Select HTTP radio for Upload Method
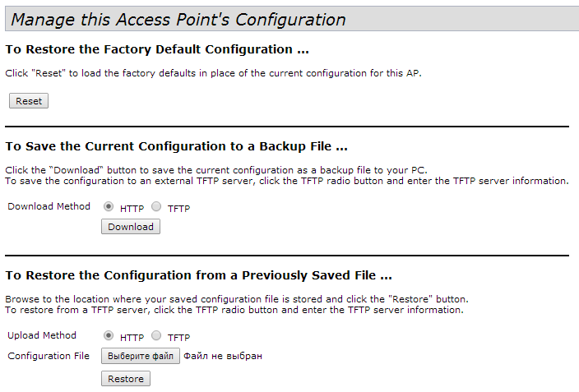Image resolution: width=579 pixels, height=392 pixels. point(109,336)
